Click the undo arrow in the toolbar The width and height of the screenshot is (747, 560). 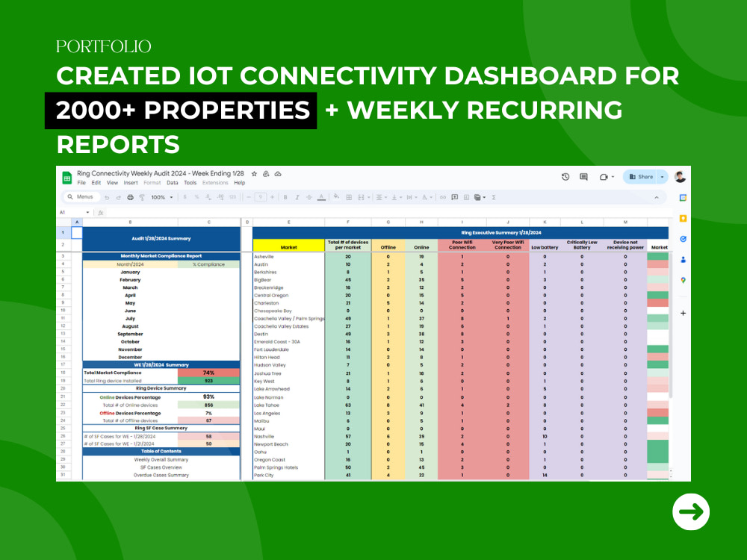(107, 197)
